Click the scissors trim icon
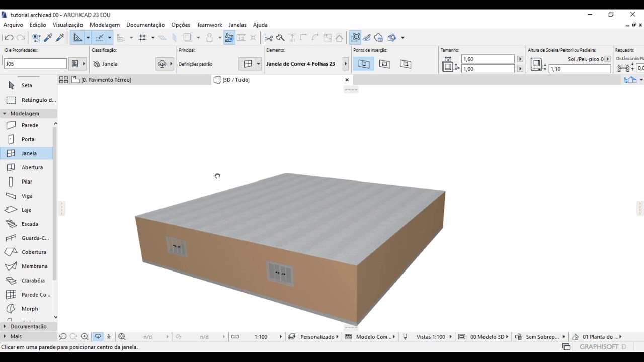Screen dimensions: 644x362 click(269, 38)
